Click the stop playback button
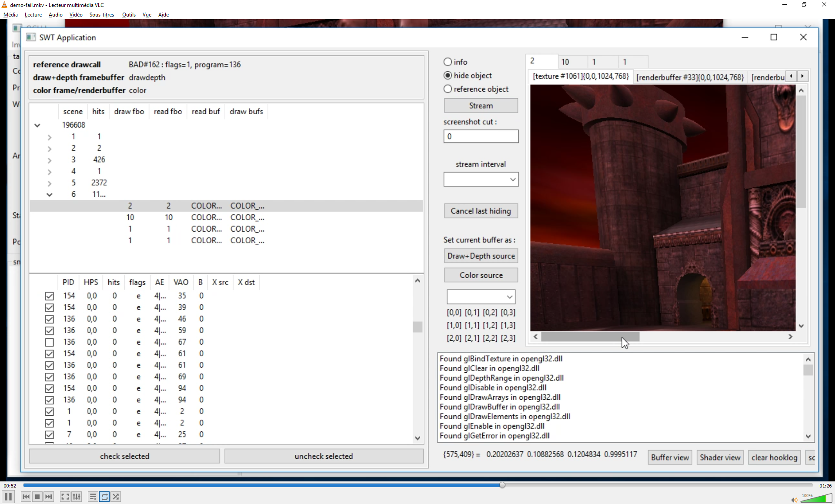The image size is (835, 504). point(37,497)
